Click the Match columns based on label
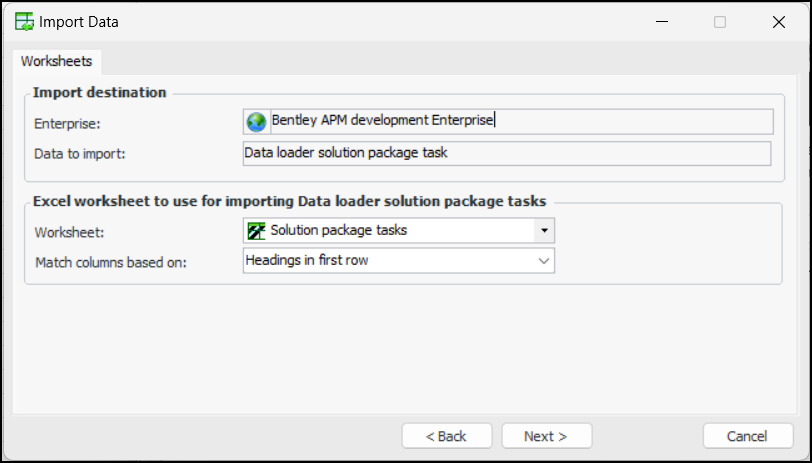This screenshot has height=463, width=812. point(111,261)
